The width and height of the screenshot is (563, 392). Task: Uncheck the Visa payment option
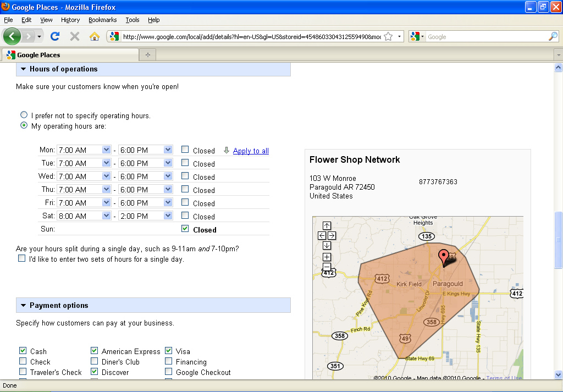(168, 350)
